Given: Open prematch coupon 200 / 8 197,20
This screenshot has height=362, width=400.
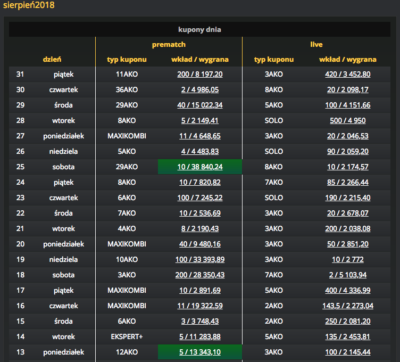Looking at the screenshot, I should (x=200, y=74).
